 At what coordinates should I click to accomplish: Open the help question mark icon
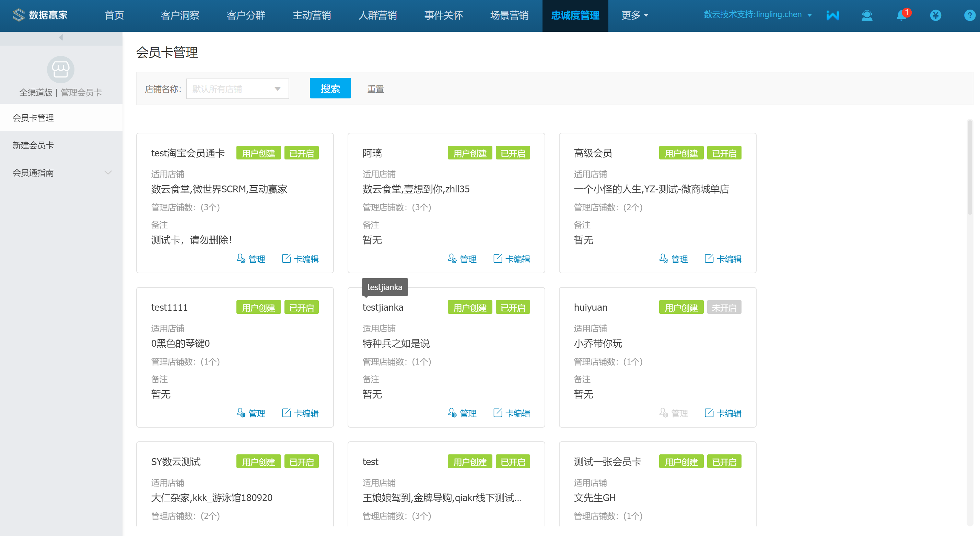click(969, 15)
